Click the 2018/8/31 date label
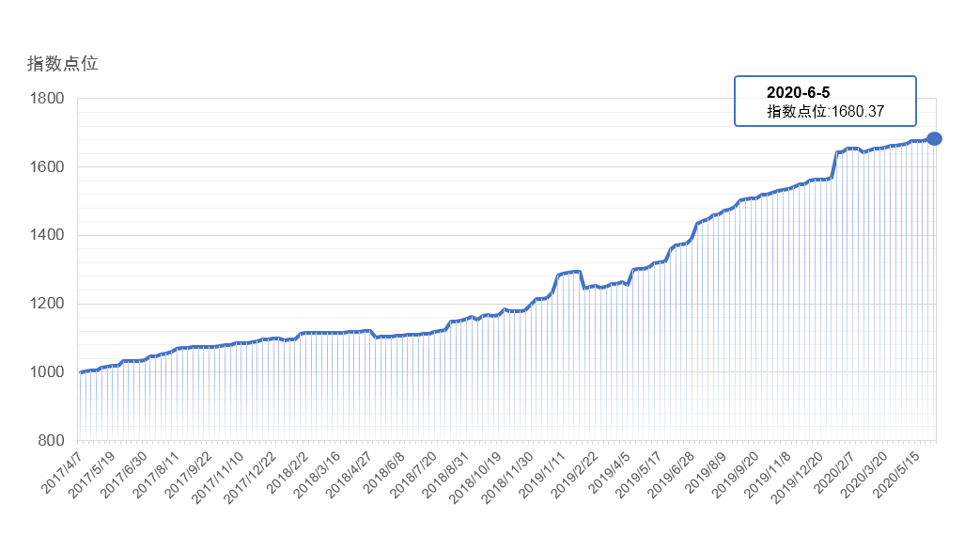Image resolution: width=980 pixels, height=535 pixels. coord(445,474)
